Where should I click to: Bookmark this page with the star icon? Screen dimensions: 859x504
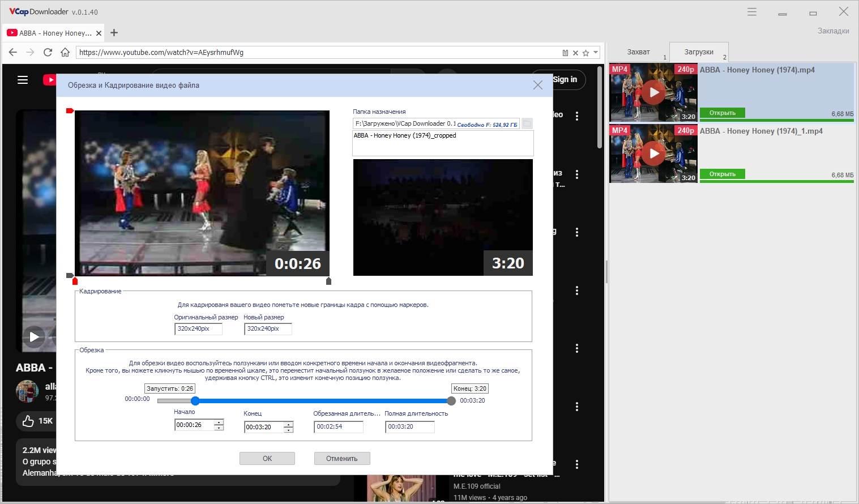click(586, 53)
